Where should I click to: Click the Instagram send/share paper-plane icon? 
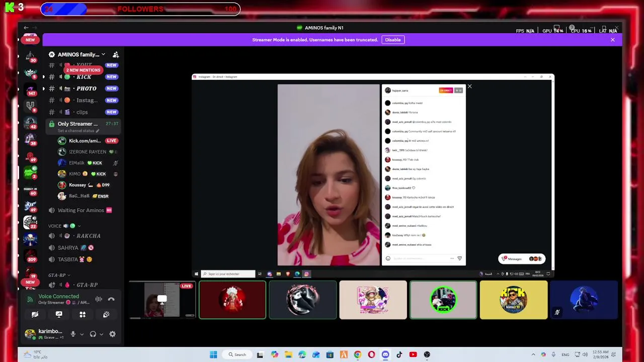459,258
